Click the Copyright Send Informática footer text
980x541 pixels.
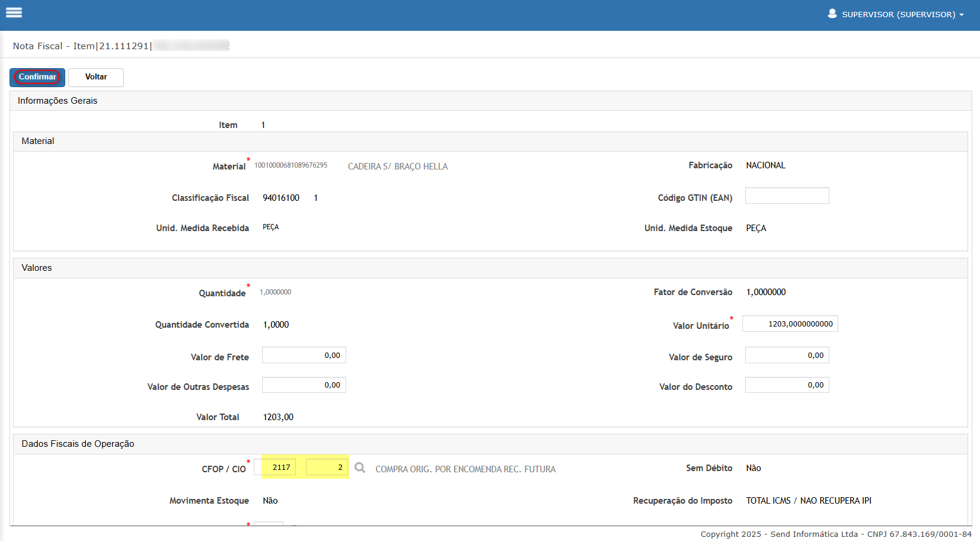click(836, 534)
